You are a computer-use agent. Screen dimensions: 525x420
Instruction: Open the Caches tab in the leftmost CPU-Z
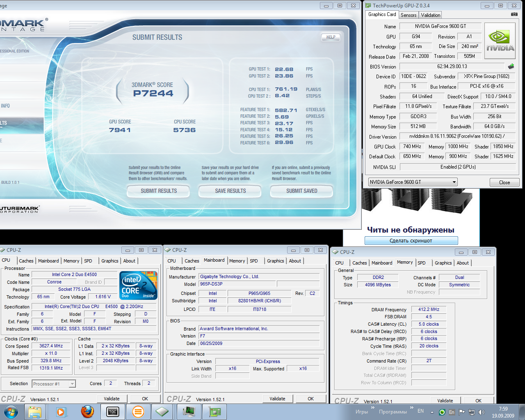(26, 261)
